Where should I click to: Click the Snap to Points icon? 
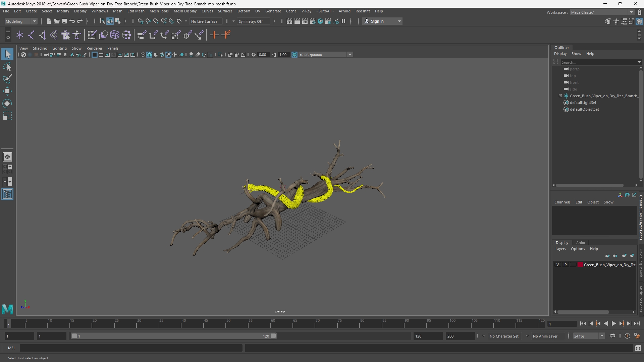click(x=156, y=21)
